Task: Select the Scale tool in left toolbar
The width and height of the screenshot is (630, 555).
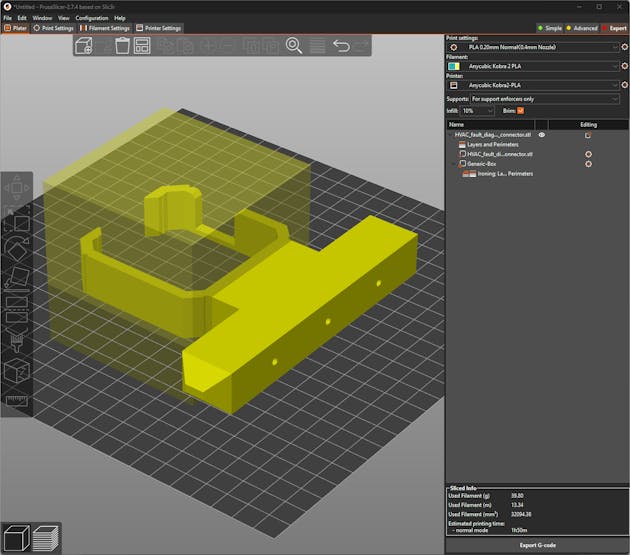Action: click(17, 221)
